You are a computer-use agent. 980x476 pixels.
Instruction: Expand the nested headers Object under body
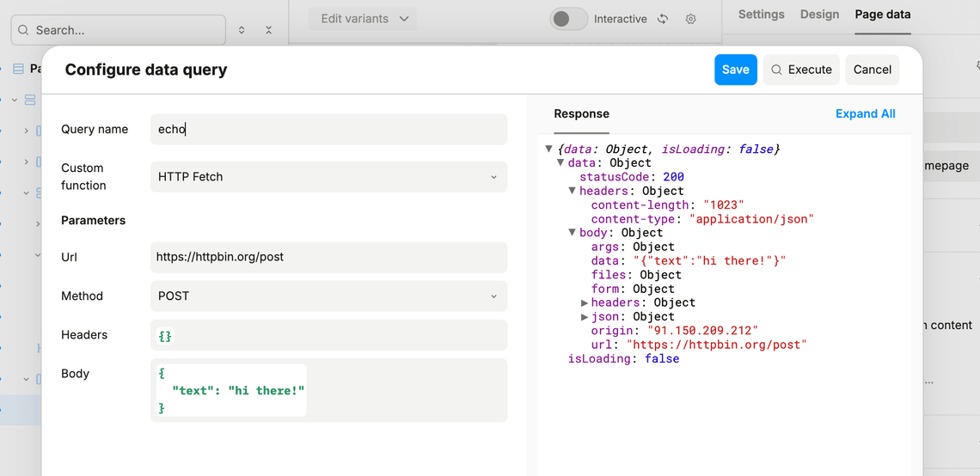(585, 303)
